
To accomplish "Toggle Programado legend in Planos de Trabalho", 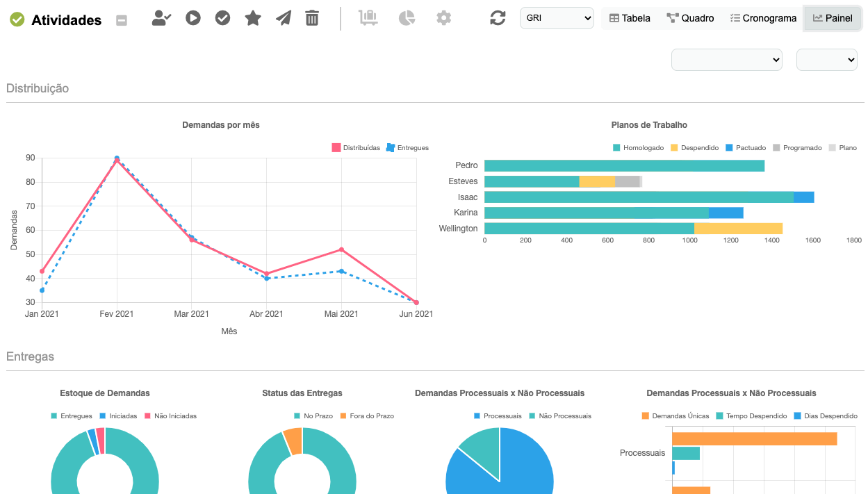I will click(x=796, y=148).
